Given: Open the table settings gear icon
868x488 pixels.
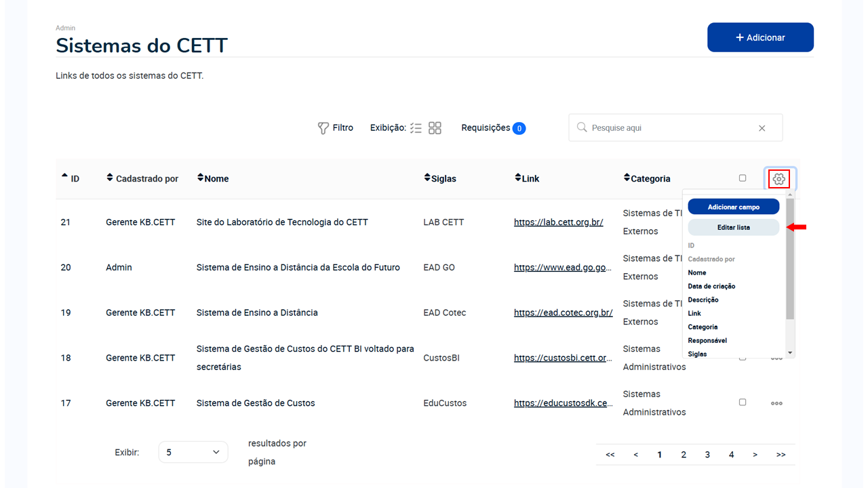Looking at the screenshot, I should 779,179.
